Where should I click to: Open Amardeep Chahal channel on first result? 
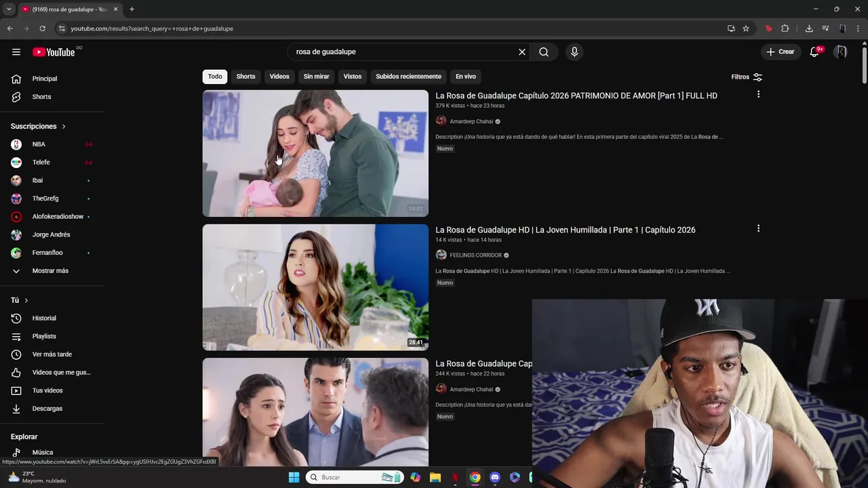[471, 121]
